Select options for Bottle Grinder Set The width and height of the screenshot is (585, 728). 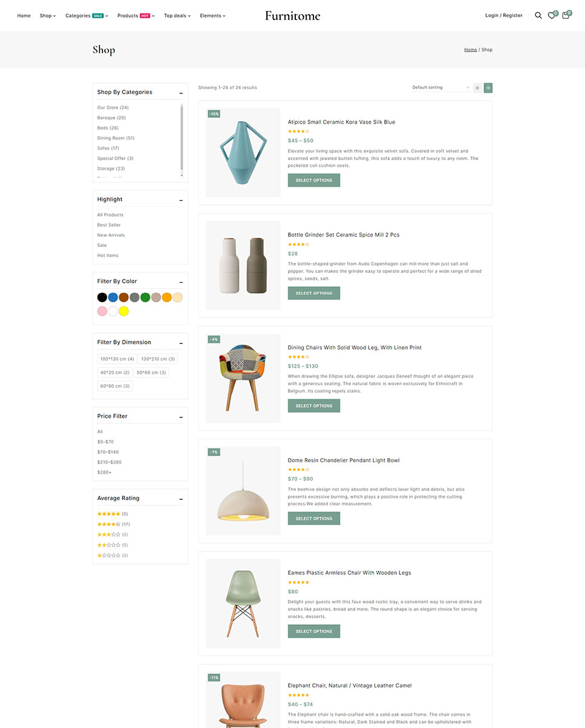(313, 293)
